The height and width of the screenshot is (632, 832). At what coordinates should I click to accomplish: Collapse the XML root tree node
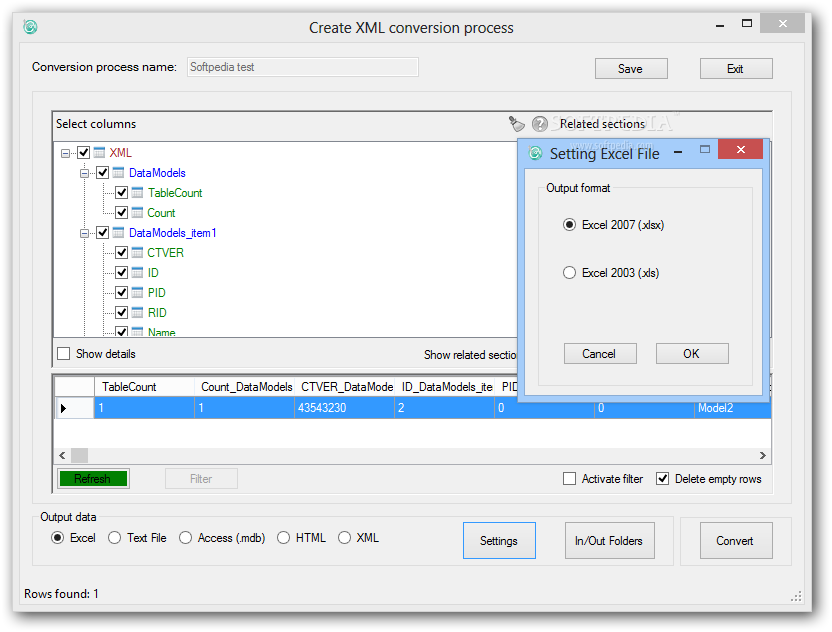coord(65,153)
